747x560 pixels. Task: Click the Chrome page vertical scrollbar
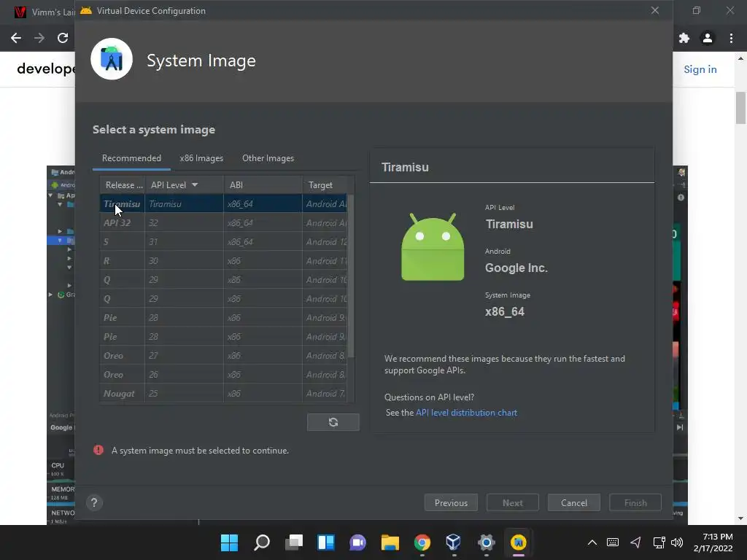click(x=740, y=108)
